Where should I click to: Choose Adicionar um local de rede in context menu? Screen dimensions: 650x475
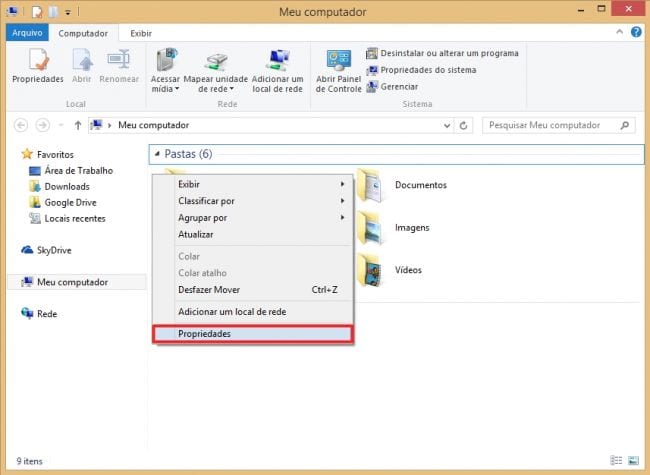253,312
